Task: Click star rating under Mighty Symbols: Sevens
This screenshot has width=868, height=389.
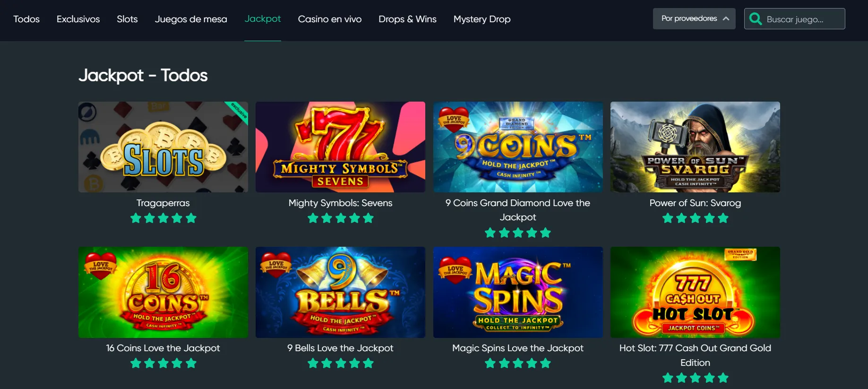Action: (340, 218)
